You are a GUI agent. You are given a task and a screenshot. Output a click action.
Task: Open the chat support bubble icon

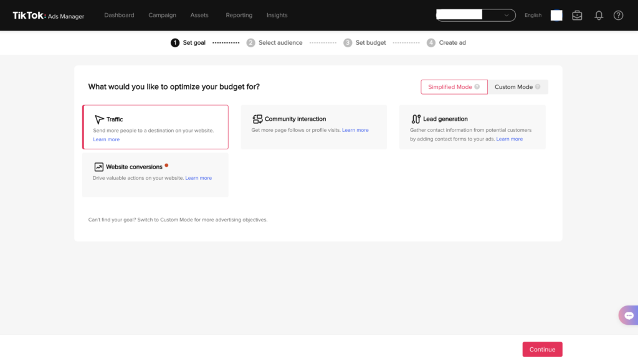pos(629,315)
